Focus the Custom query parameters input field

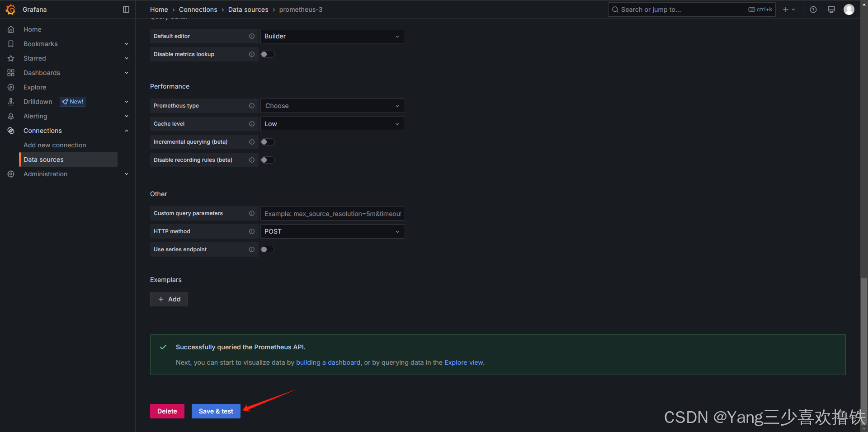332,213
